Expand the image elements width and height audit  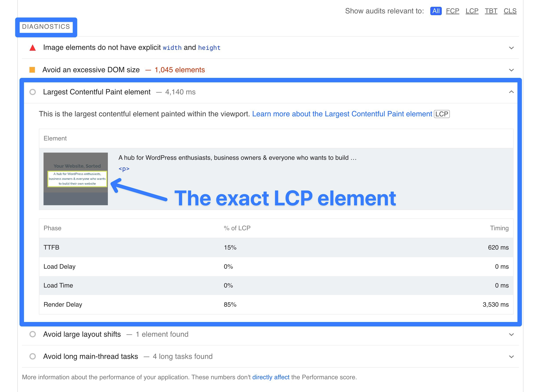pyautogui.click(x=511, y=48)
